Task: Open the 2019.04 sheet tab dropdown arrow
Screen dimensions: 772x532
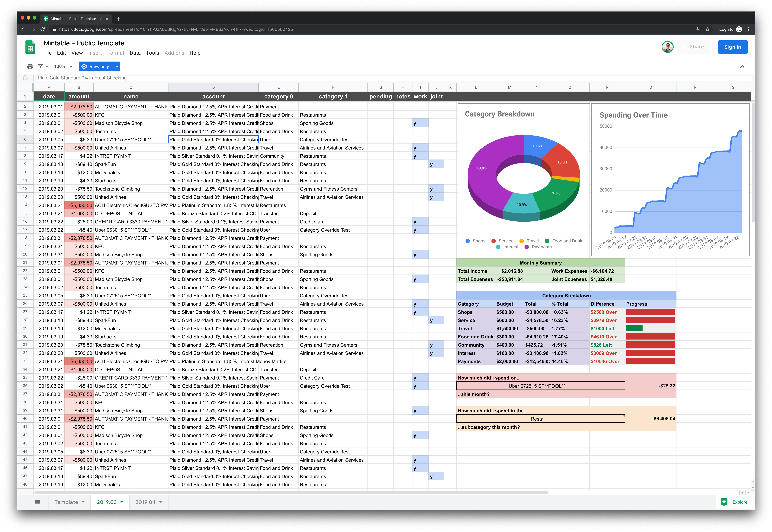Action: tap(161, 502)
